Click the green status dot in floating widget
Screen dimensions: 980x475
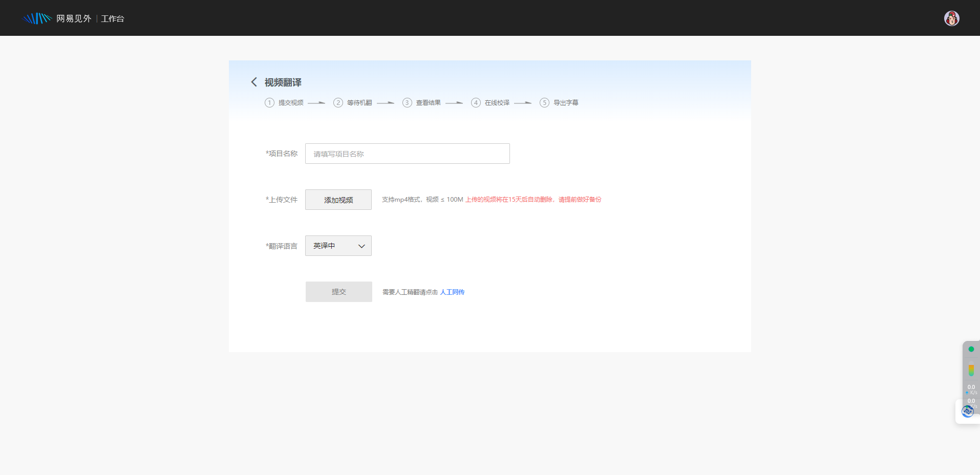pos(971,349)
